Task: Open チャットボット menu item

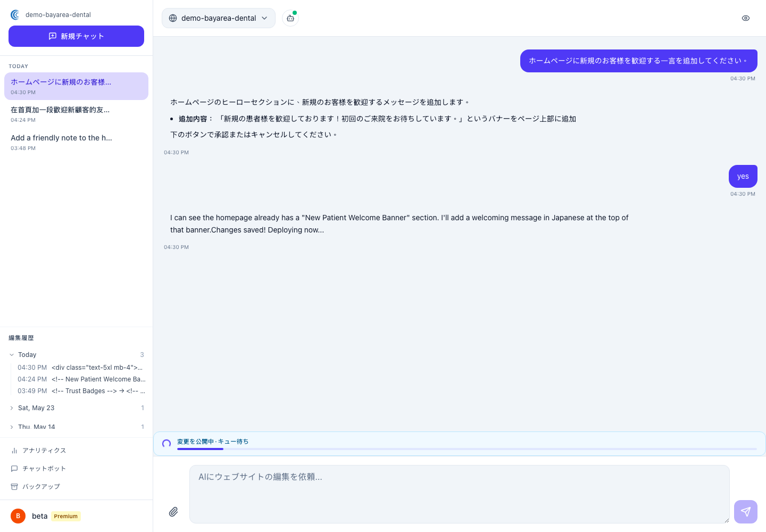Action: tap(76, 469)
